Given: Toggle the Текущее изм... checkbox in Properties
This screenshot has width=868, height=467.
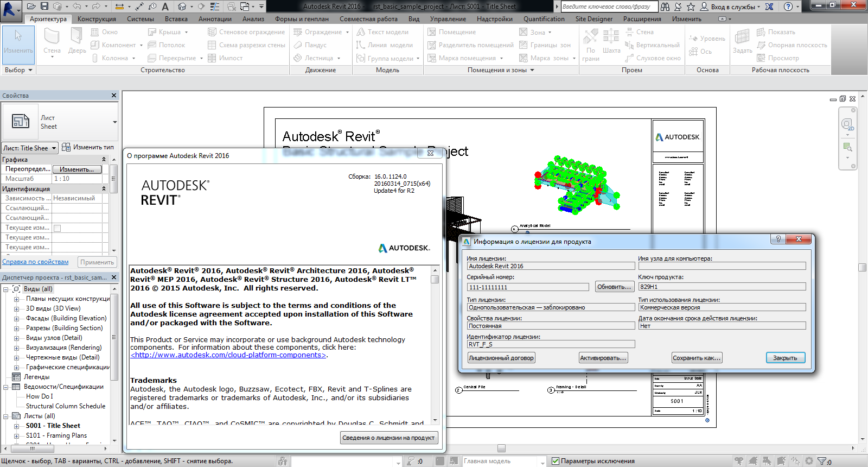Looking at the screenshot, I should (x=57, y=228).
